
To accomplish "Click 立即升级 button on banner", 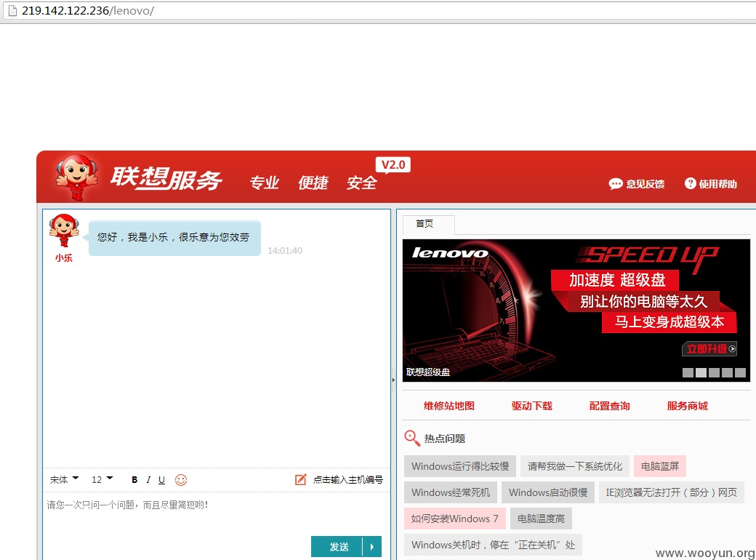I will tap(709, 349).
